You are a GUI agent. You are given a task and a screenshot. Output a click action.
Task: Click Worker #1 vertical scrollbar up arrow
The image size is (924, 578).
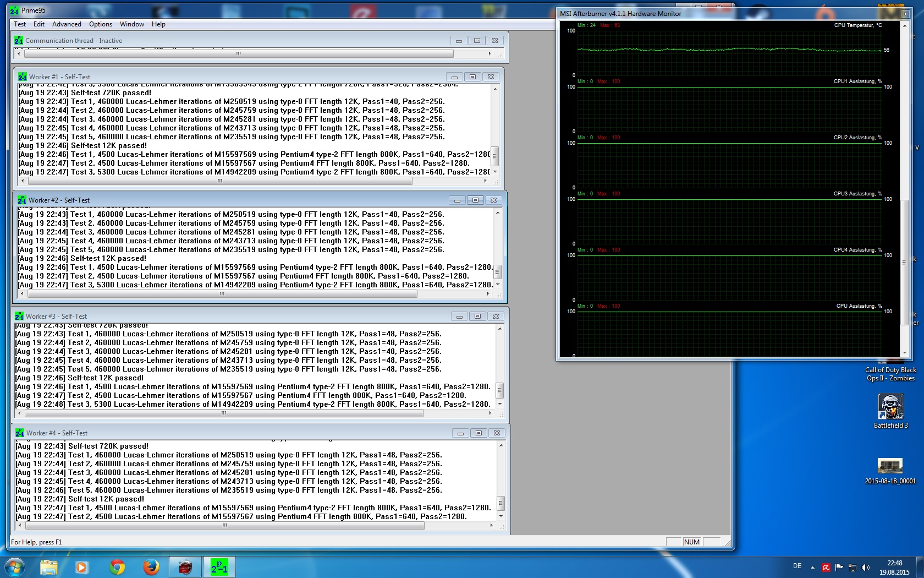click(495, 89)
